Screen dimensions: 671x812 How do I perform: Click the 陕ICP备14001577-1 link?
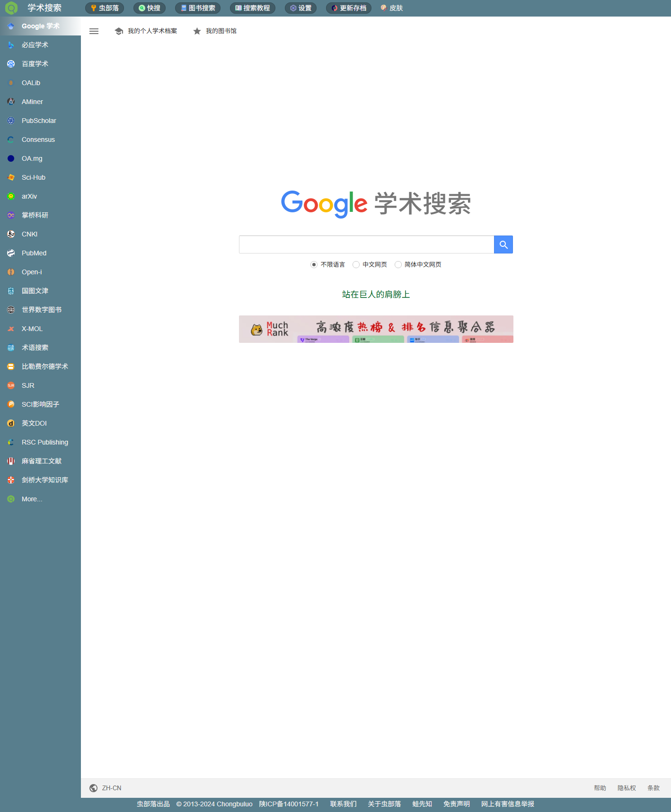(x=289, y=804)
